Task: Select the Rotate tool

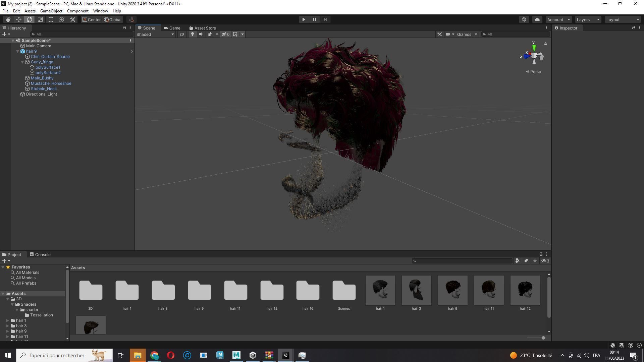Action: click(x=30, y=19)
